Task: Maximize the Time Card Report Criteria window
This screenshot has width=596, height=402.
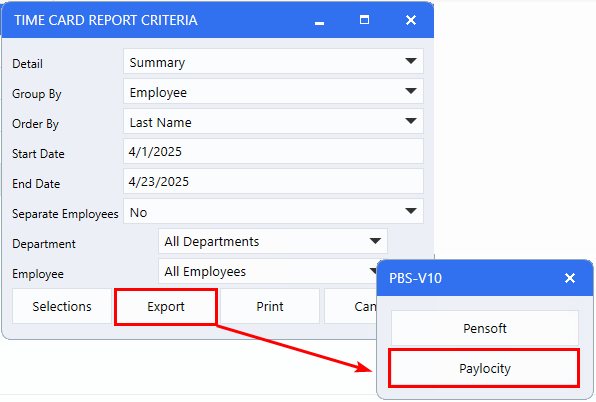Action: pyautogui.click(x=364, y=20)
